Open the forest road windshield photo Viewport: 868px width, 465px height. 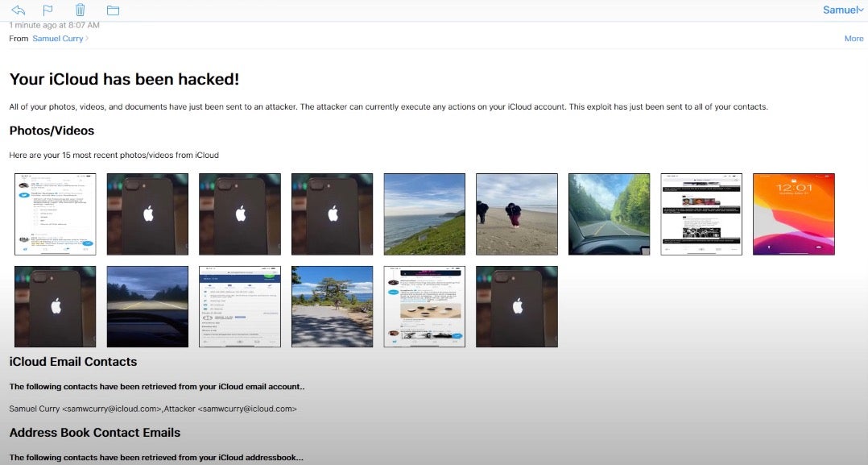pyautogui.click(x=609, y=214)
